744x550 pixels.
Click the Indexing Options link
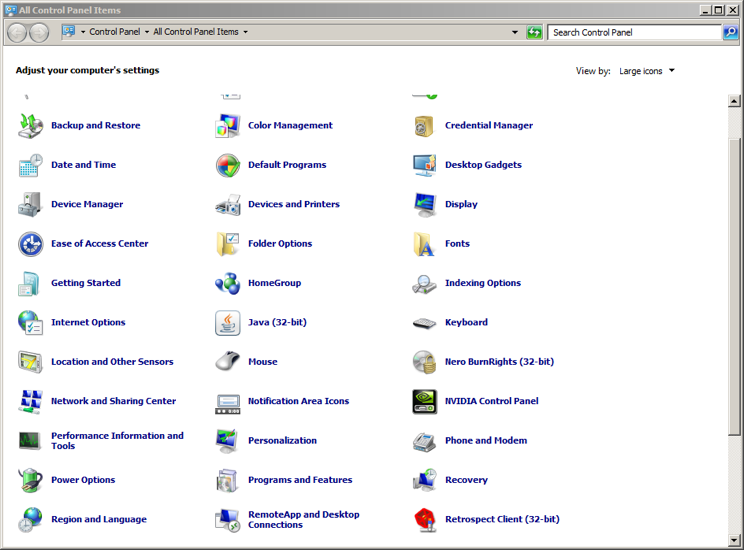point(483,283)
